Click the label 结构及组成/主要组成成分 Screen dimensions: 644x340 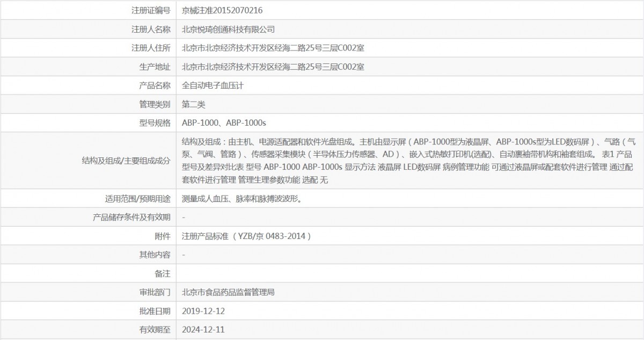(x=126, y=161)
